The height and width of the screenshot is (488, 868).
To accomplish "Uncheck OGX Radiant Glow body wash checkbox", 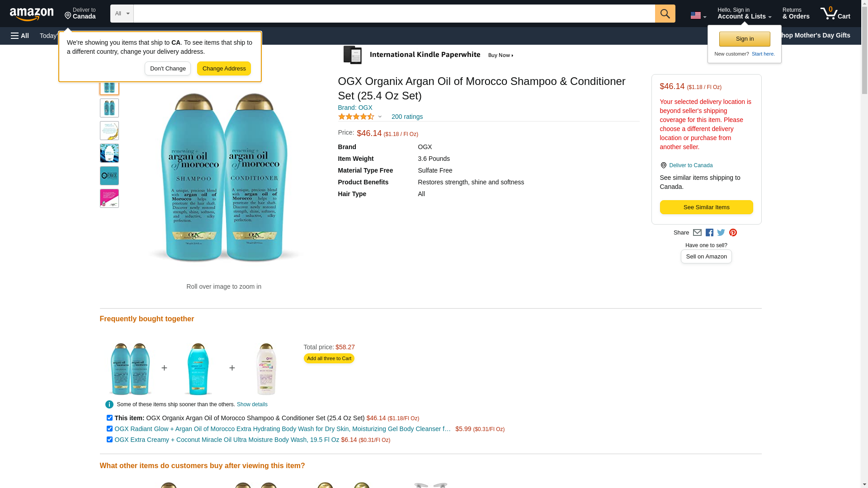I will 109,429.
